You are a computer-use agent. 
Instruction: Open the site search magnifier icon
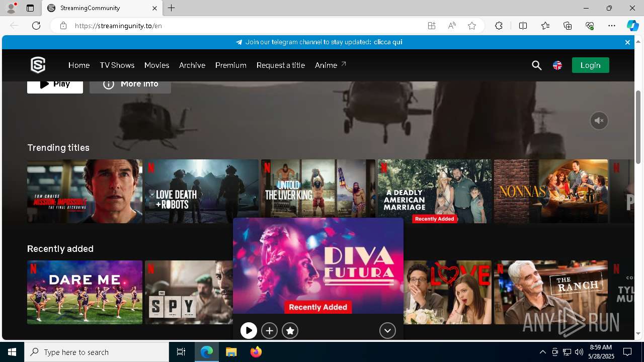click(537, 65)
